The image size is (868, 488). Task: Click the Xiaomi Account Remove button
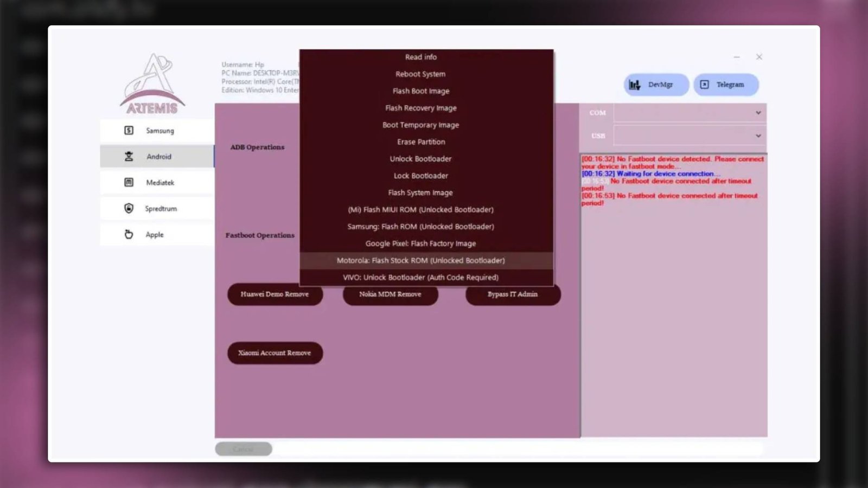pos(275,352)
